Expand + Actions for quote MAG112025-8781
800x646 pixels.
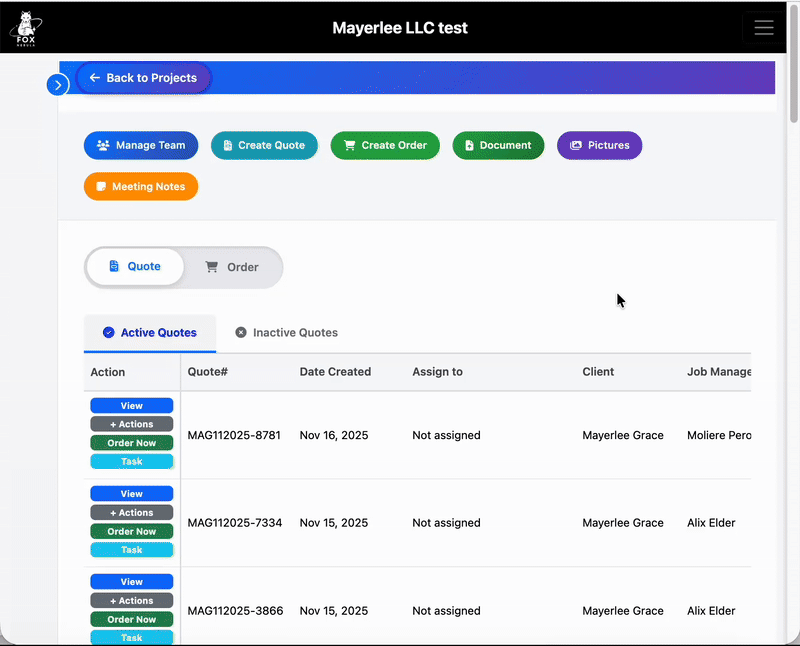[132, 425]
